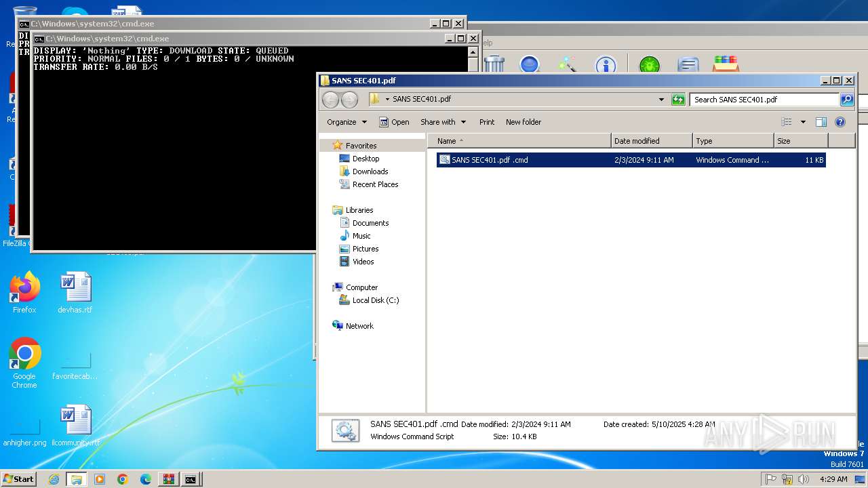The width and height of the screenshot is (868, 488).
Task: Toggle the preview pane button
Action: pos(821,122)
